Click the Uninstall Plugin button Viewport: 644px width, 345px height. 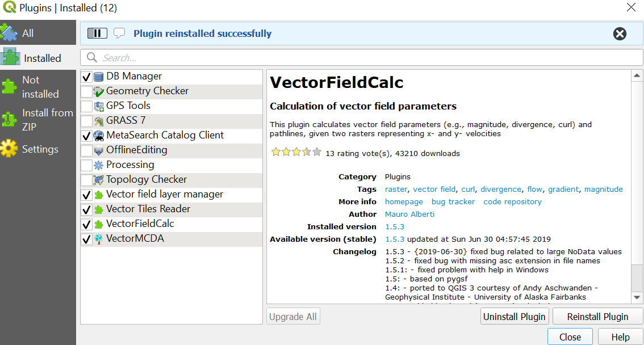pyautogui.click(x=514, y=316)
